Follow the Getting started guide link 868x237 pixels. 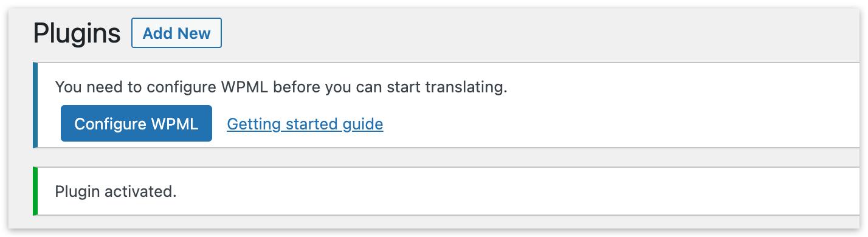tap(305, 124)
